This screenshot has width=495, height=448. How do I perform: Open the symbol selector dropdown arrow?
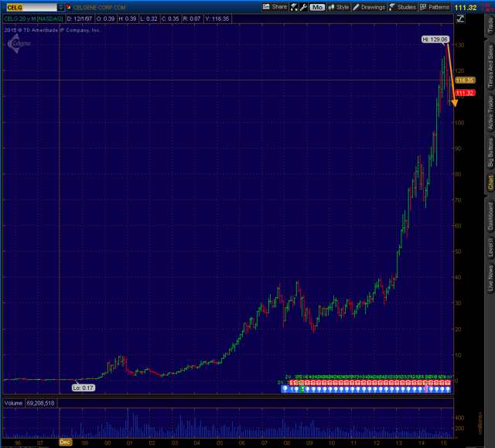[61, 7]
